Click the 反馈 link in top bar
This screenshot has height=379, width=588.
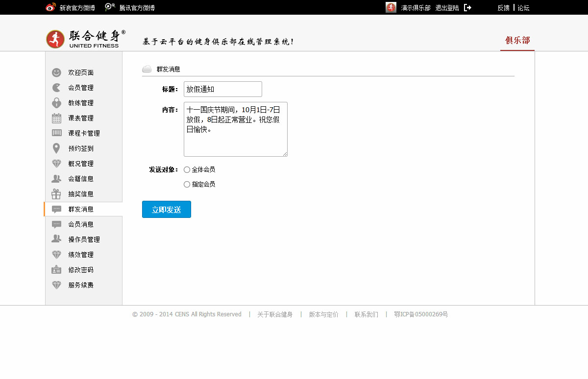tap(503, 8)
